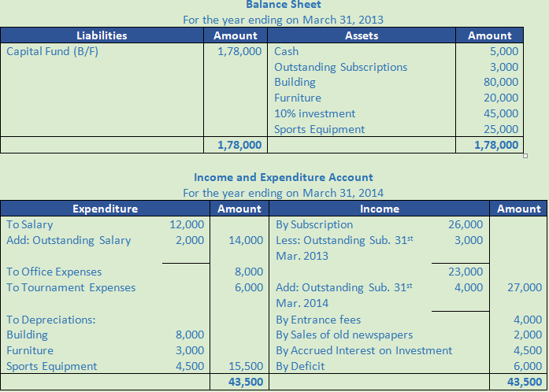Viewport: 549px width, 392px height.
Task: Click the 14,000 total salary amount
Action: pyautogui.click(x=246, y=240)
